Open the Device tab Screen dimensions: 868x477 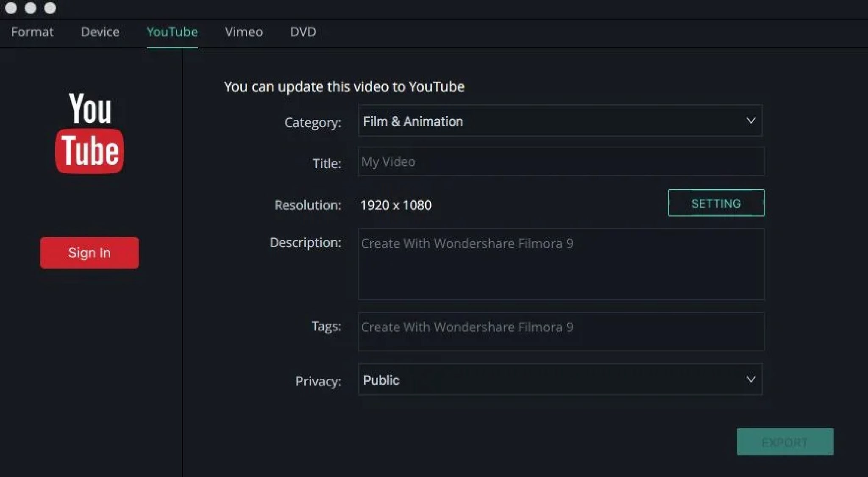click(100, 32)
